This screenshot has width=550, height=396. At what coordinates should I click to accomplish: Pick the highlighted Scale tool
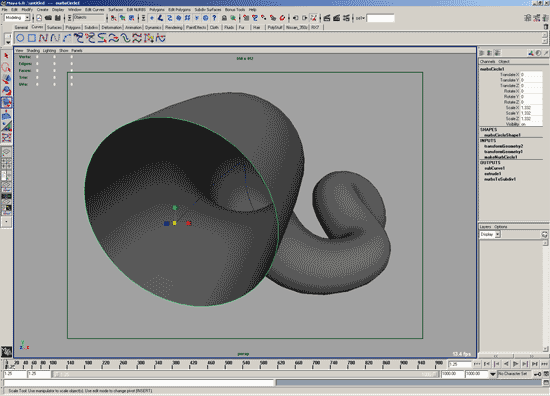pyautogui.click(x=6, y=102)
